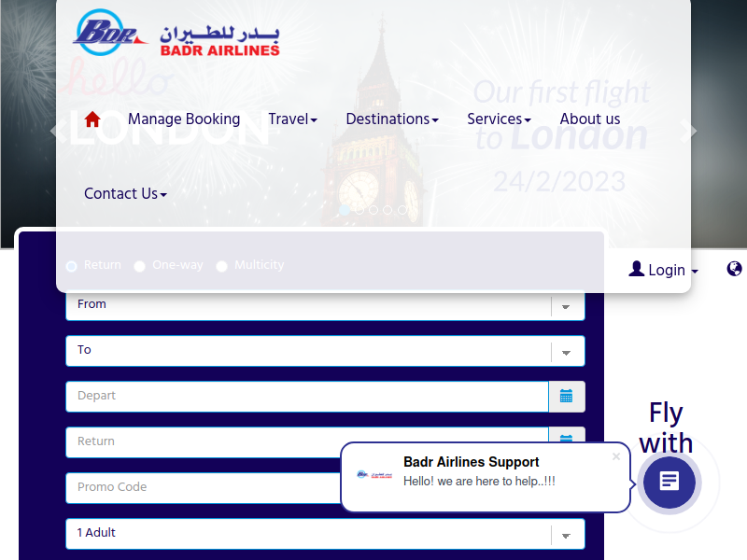Expand the Services menu
This screenshot has width=747, height=560.
coord(499,119)
